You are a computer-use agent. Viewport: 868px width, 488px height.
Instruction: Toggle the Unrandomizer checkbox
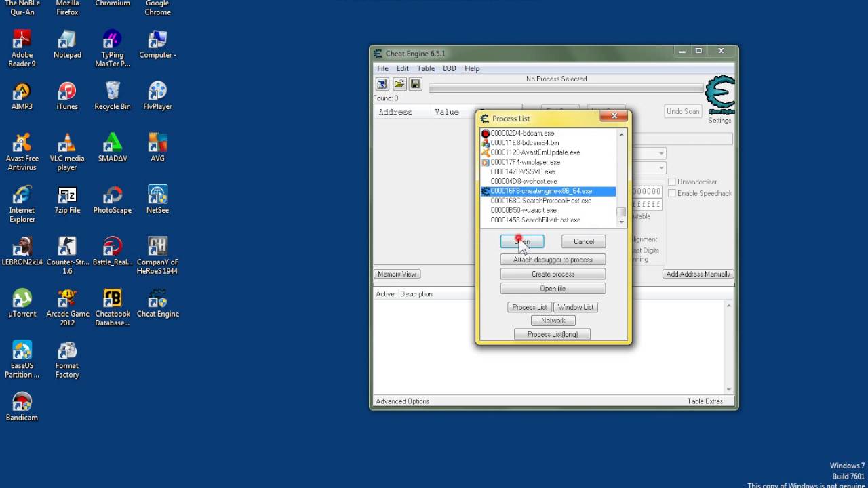(x=672, y=182)
